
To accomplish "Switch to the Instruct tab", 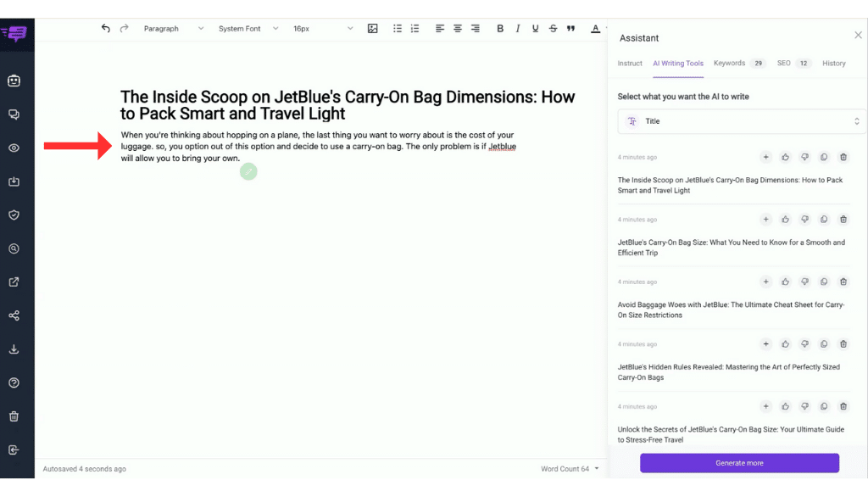I will coord(630,64).
